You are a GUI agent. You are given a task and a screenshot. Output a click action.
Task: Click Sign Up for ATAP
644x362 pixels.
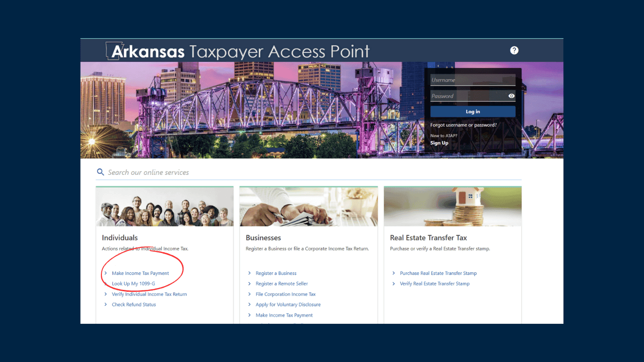point(439,143)
